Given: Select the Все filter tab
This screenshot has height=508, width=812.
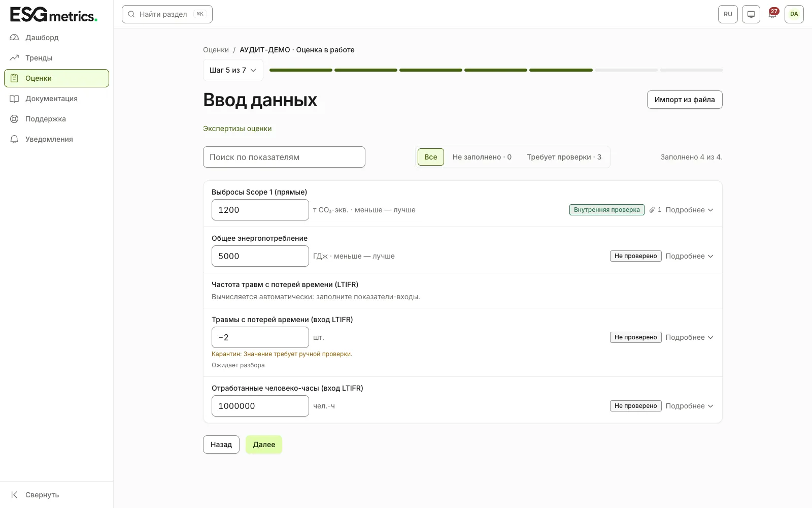Looking at the screenshot, I should (431, 157).
